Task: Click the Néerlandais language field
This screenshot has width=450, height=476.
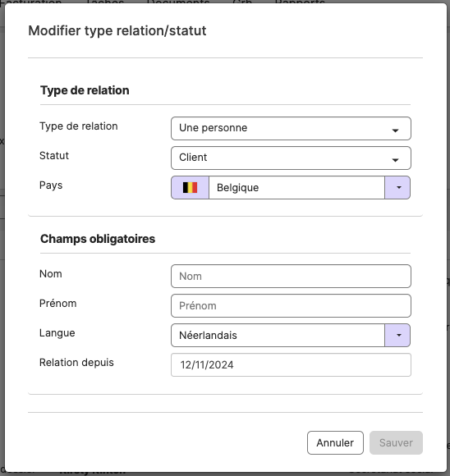Action: point(278,335)
